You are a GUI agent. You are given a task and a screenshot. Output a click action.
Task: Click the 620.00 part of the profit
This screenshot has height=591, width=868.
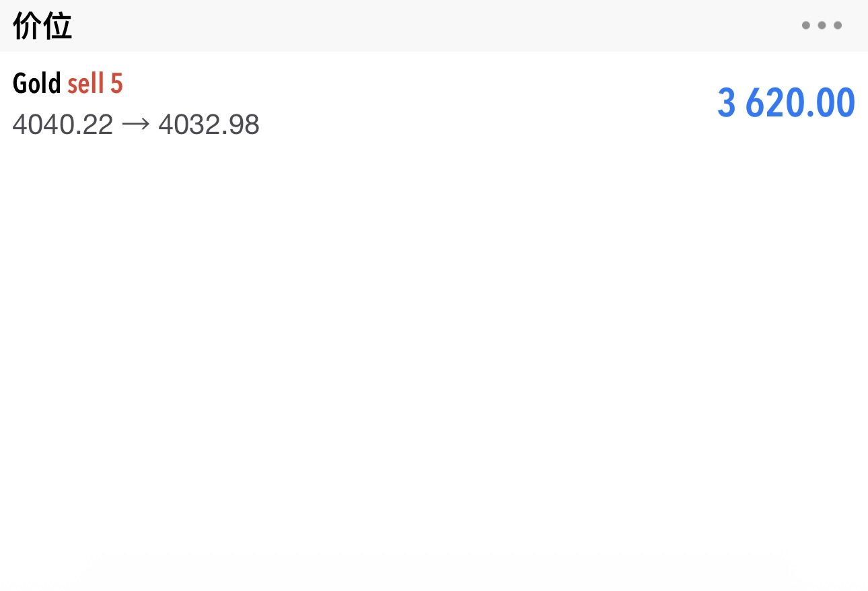[x=800, y=103]
